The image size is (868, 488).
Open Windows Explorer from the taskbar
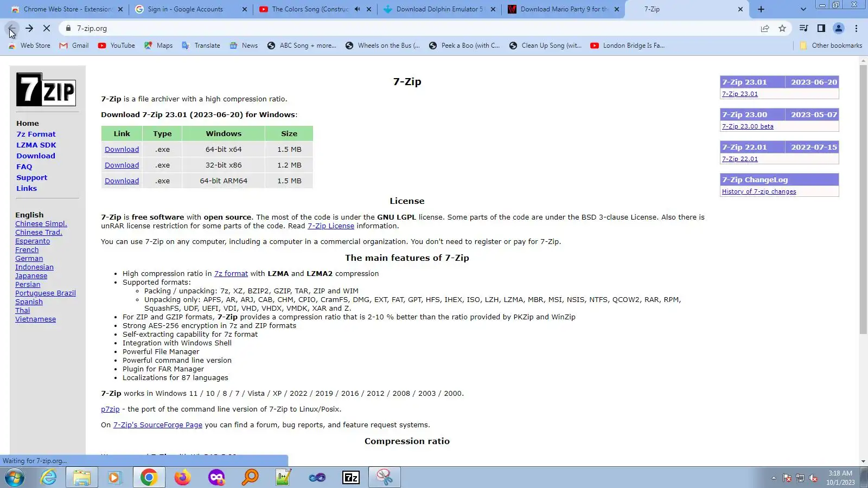[82, 477]
